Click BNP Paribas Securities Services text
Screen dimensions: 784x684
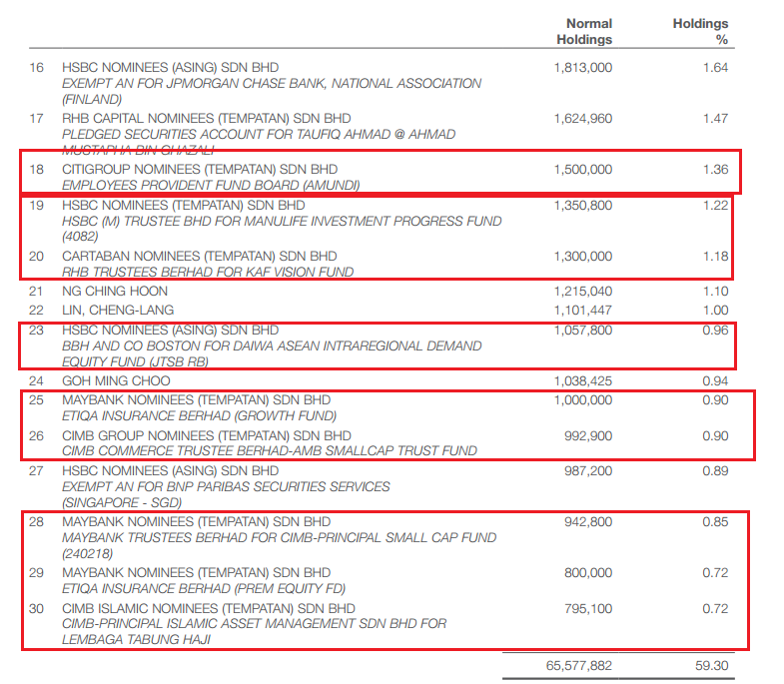[x=226, y=486]
